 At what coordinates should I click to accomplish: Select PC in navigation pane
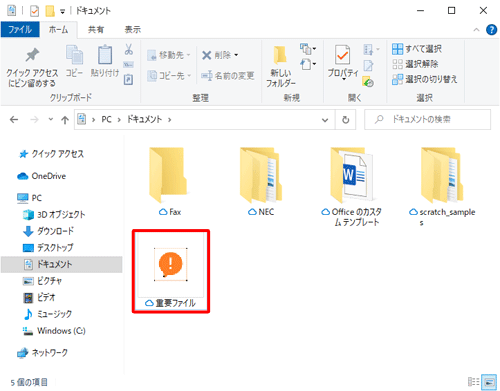point(29,198)
